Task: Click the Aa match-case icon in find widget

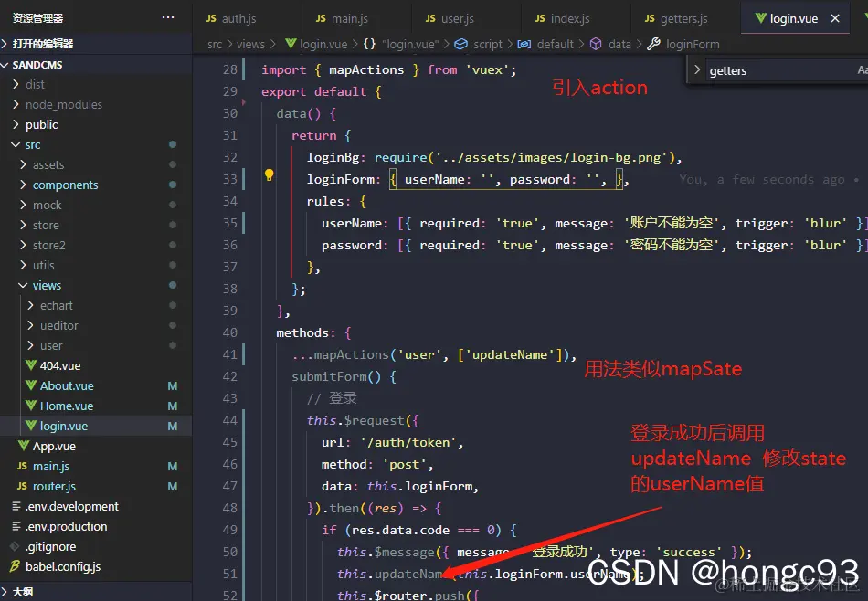Action: pyautogui.click(x=862, y=69)
